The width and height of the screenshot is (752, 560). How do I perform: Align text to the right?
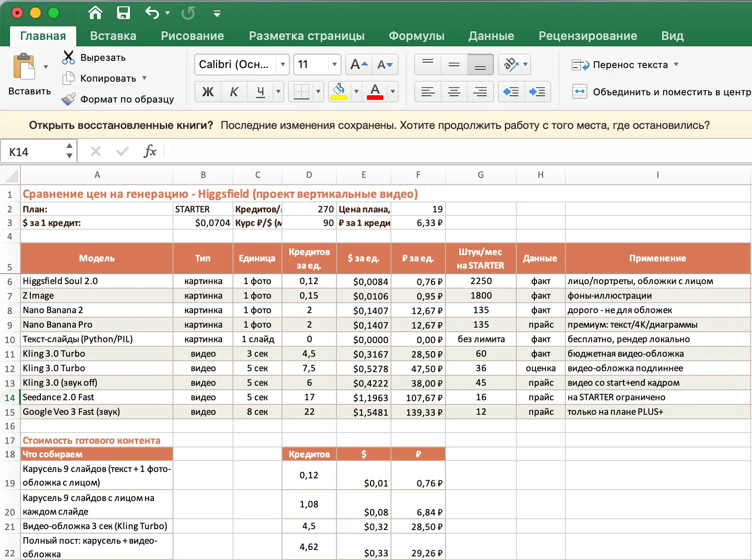coord(480,92)
